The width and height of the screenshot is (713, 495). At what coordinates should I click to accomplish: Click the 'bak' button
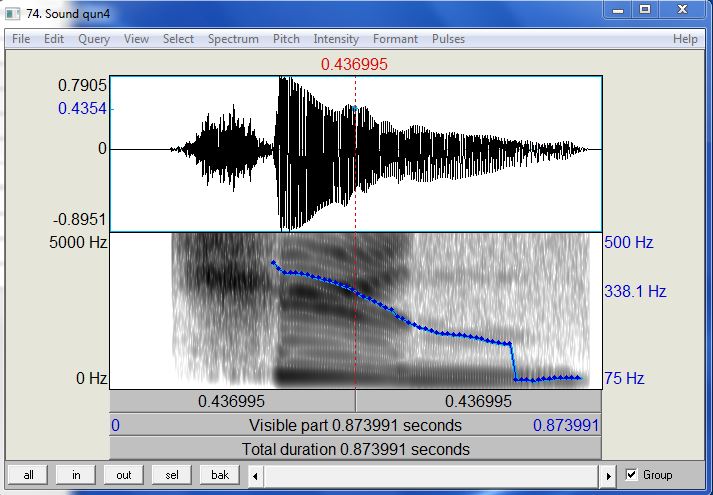(x=220, y=475)
